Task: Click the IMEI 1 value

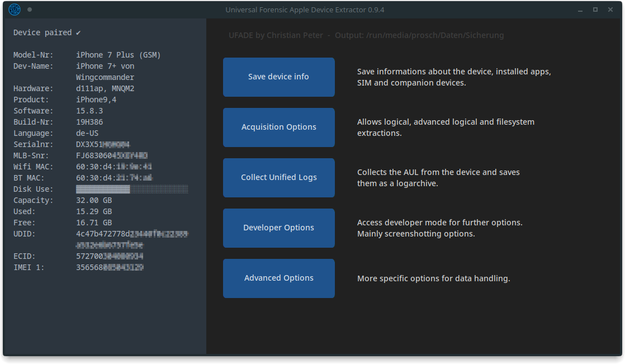Action: (x=110, y=267)
